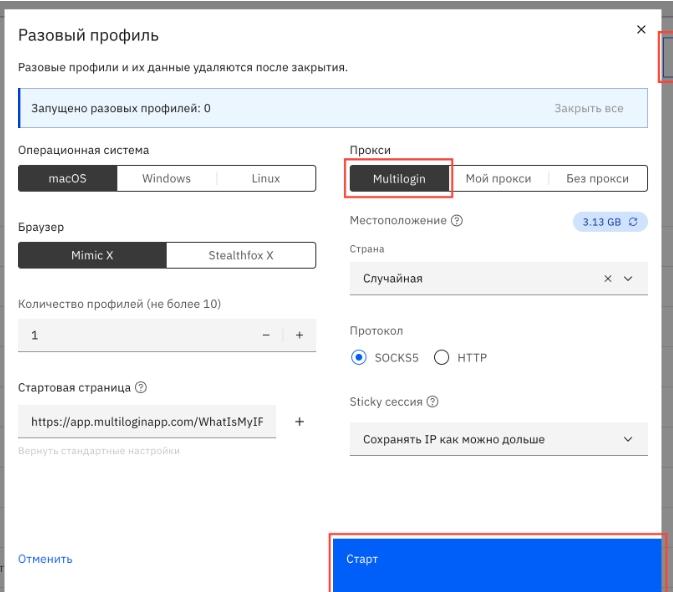Decrease profile count with minus button
673x592 pixels.
pyautogui.click(x=266, y=335)
